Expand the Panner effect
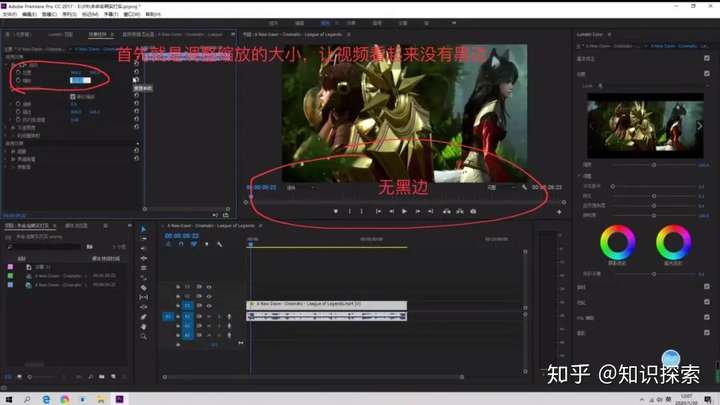This screenshot has width=720, height=405. (x=6, y=167)
